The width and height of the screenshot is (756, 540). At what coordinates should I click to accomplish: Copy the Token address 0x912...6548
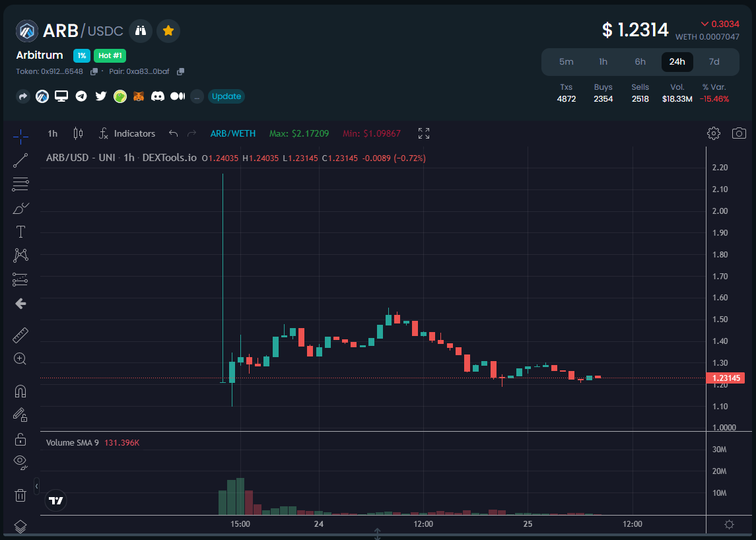[x=94, y=71]
